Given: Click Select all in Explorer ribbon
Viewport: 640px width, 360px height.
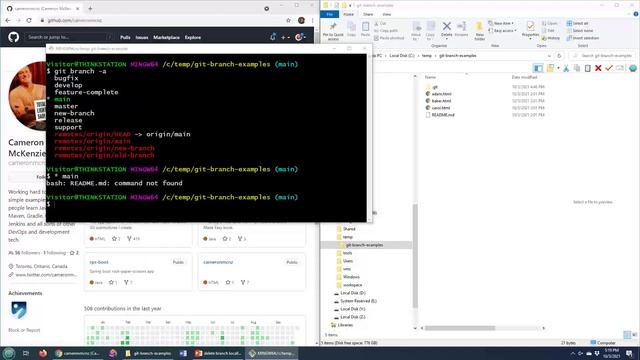Looking at the screenshot, I should pyautogui.click(x=578, y=23).
